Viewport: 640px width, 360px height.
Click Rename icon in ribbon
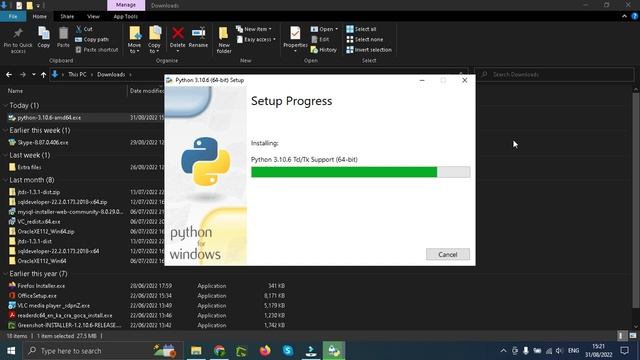click(x=198, y=33)
